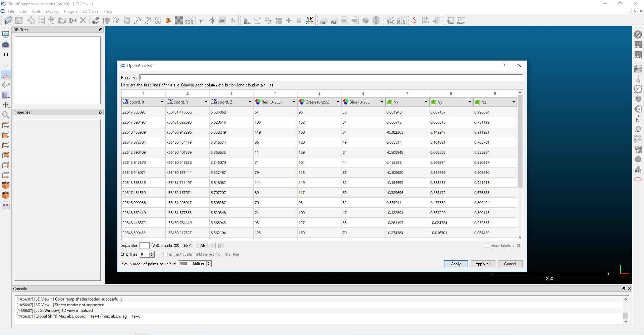Viewport: 644px width, 335px height.
Task: Click the ESP separator button
Action: pyautogui.click(x=187, y=246)
